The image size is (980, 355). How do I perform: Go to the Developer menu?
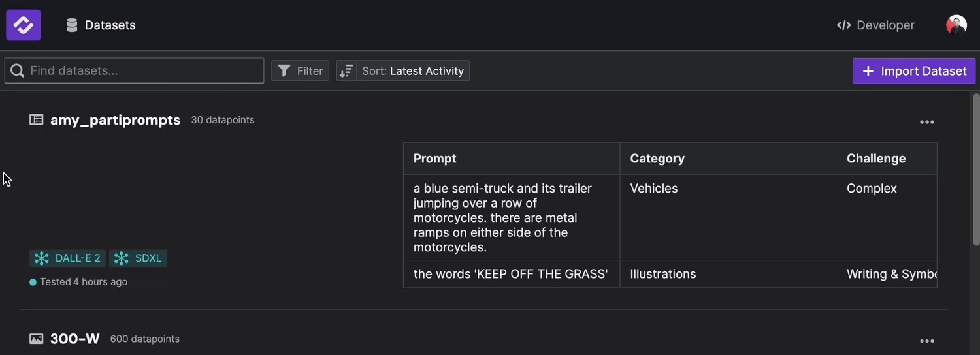[885, 25]
